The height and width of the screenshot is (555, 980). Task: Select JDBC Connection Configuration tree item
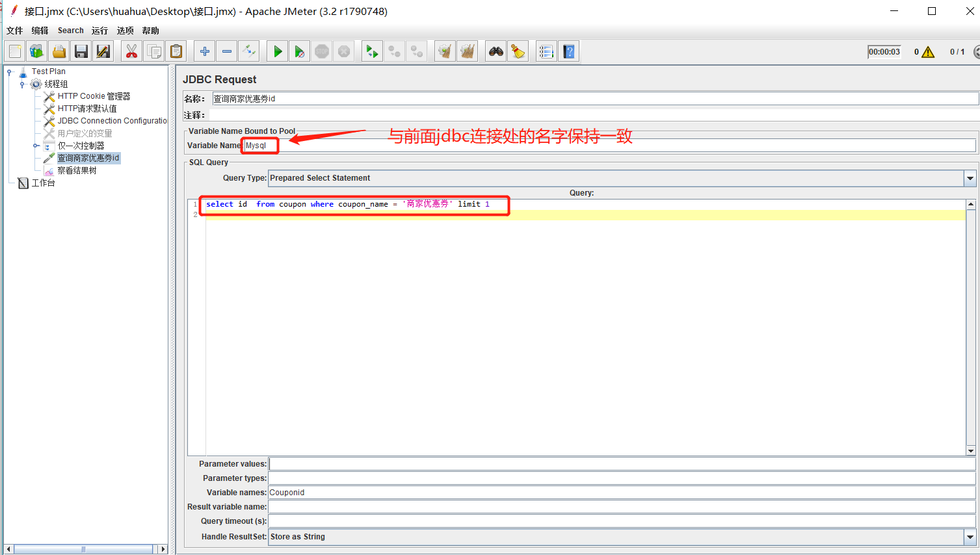click(x=112, y=121)
